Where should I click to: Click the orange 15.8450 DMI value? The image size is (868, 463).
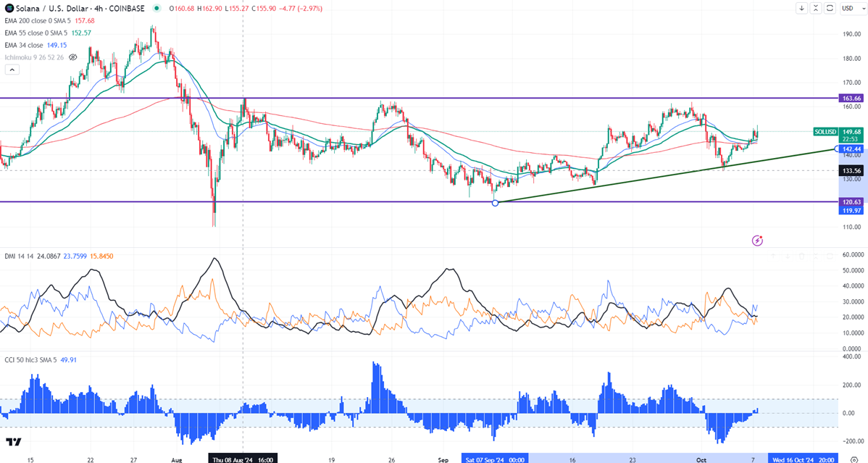tap(101, 256)
